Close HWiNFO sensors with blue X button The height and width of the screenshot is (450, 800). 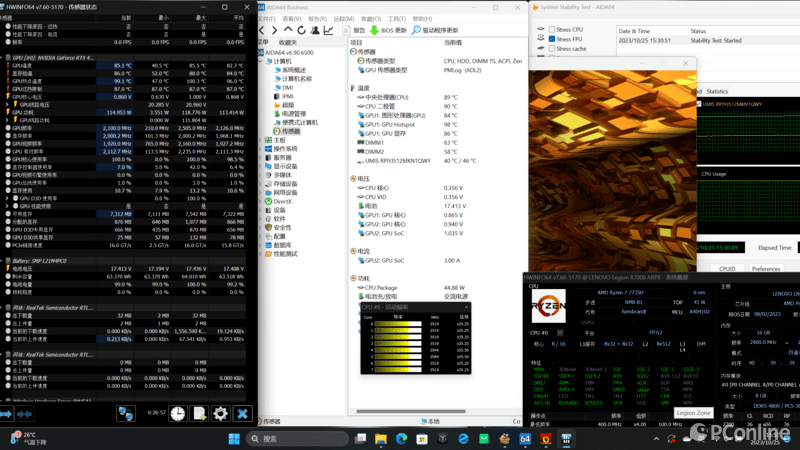242,413
